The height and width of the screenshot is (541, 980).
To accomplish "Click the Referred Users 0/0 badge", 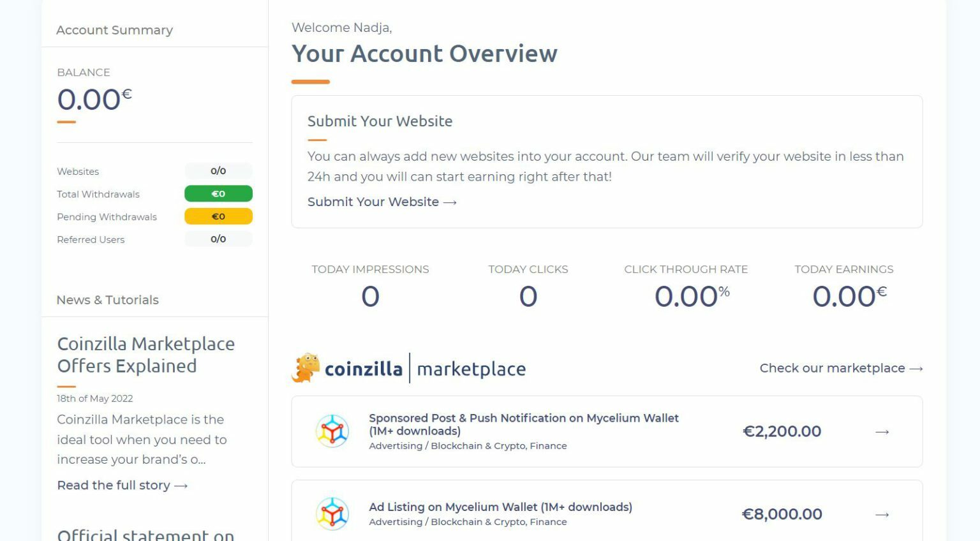I will 218,239.
